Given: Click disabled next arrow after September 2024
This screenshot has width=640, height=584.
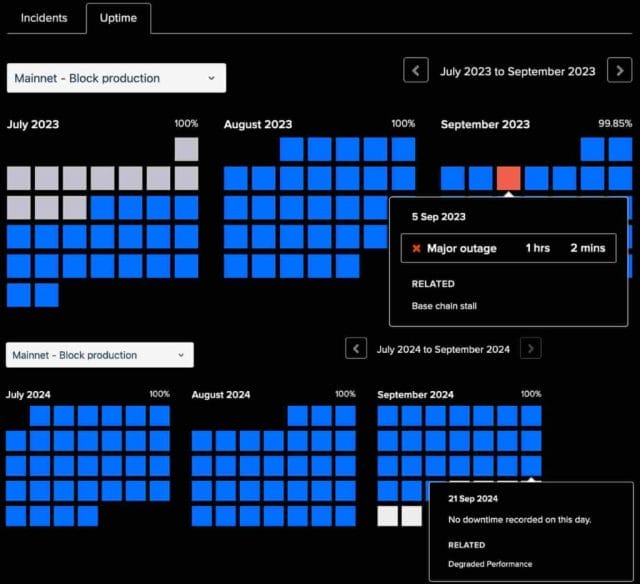Looking at the screenshot, I should [x=531, y=349].
